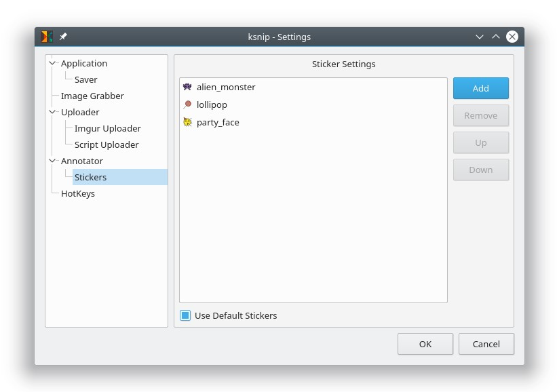Close the ksnip Settings window
557x392 pixels.
point(512,37)
